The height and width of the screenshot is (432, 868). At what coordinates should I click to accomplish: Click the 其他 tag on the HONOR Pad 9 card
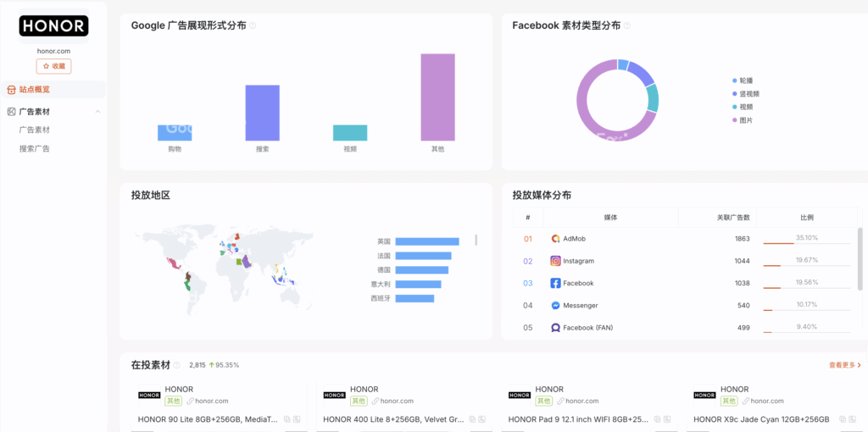point(543,401)
